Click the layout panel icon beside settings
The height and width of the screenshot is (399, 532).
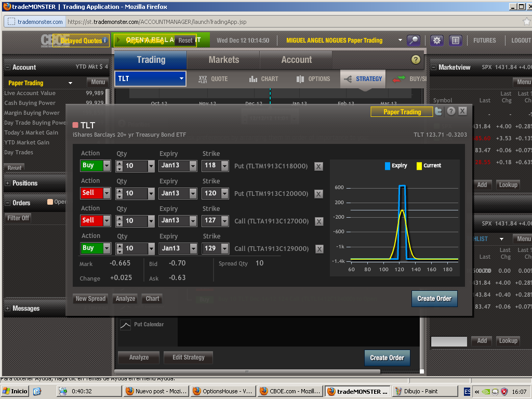455,41
